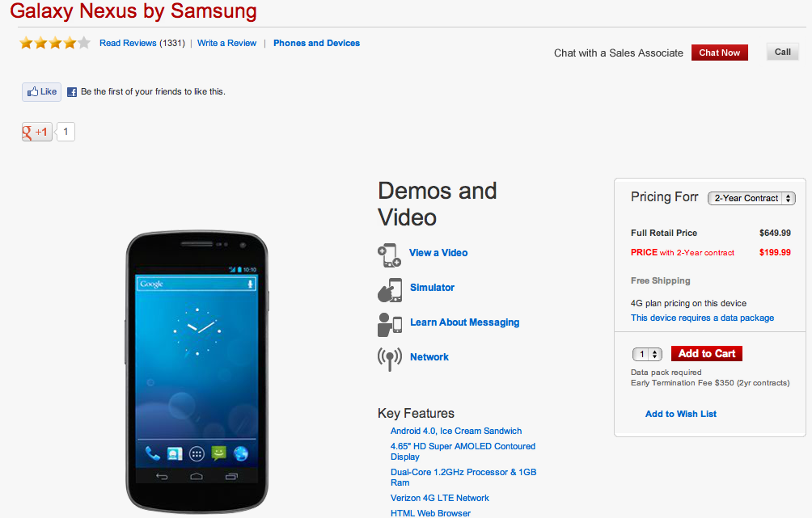Open 'This device requires a data package' link
The height and width of the screenshot is (518, 812).
pos(702,318)
